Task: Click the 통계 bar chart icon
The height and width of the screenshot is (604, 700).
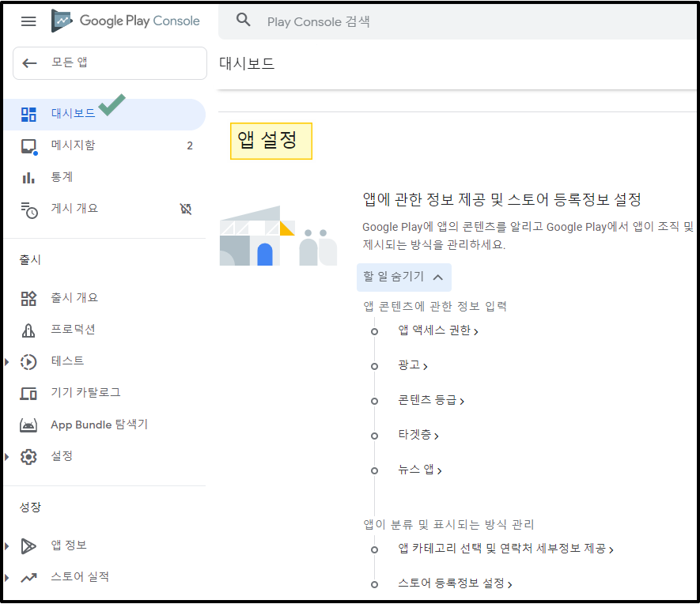Action: pyautogui.click(x=28, y=177)
